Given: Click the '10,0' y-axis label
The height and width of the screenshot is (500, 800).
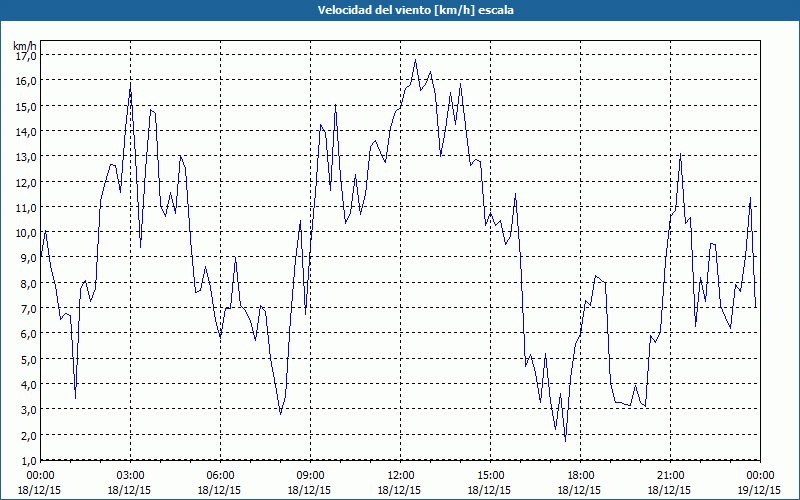Looking at the screenshot, I should click(x=26, y=233).
